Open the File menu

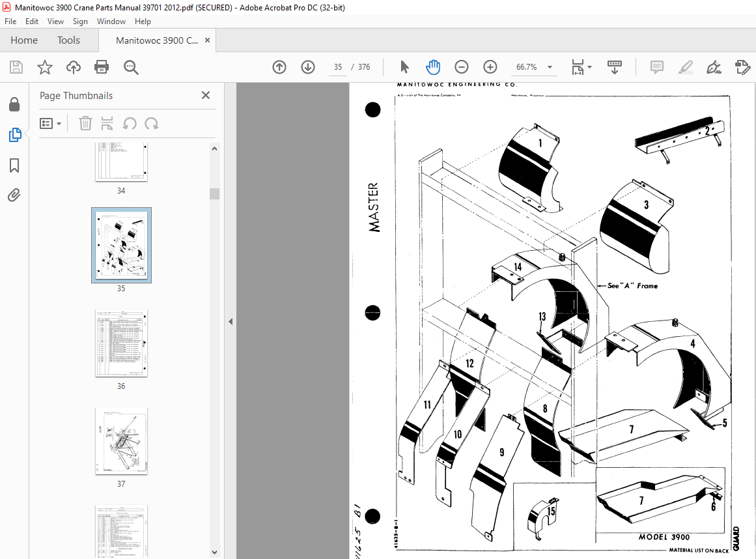click(10, 21)
